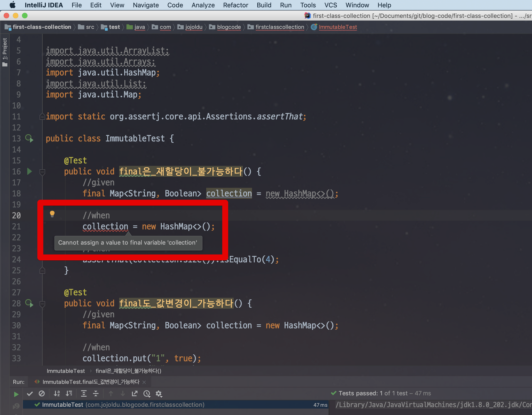
Task: Click the @Test annotation on line 15
Action: 75,161
